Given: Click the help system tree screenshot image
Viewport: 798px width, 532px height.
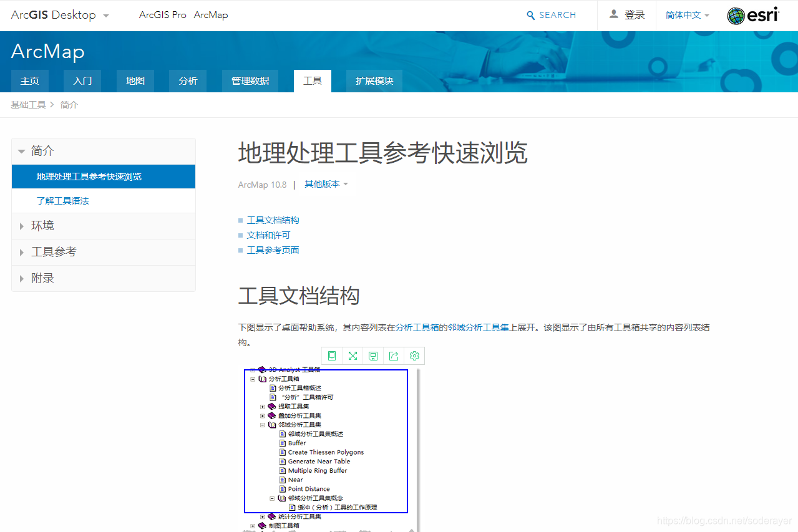Looking at the screenshot, I should (328, 448).
